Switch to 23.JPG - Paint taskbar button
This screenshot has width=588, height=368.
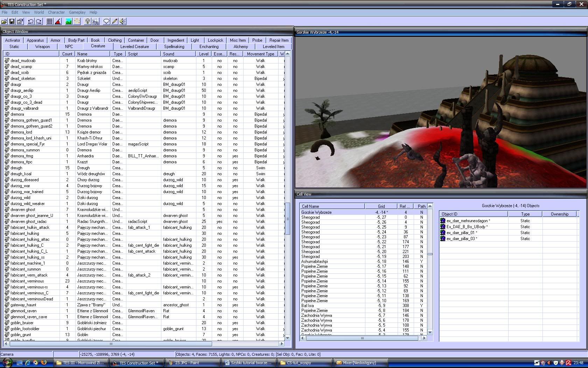click(x=192, y=363)
